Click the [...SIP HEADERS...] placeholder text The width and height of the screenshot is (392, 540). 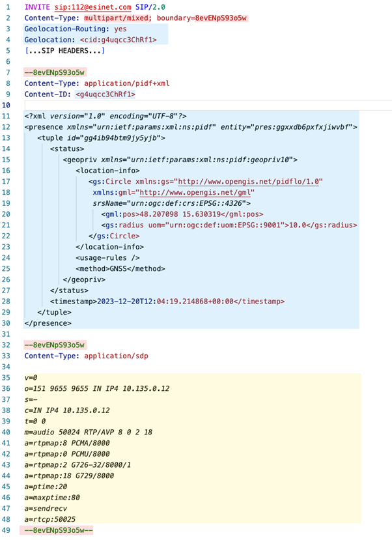pos(64,50)
